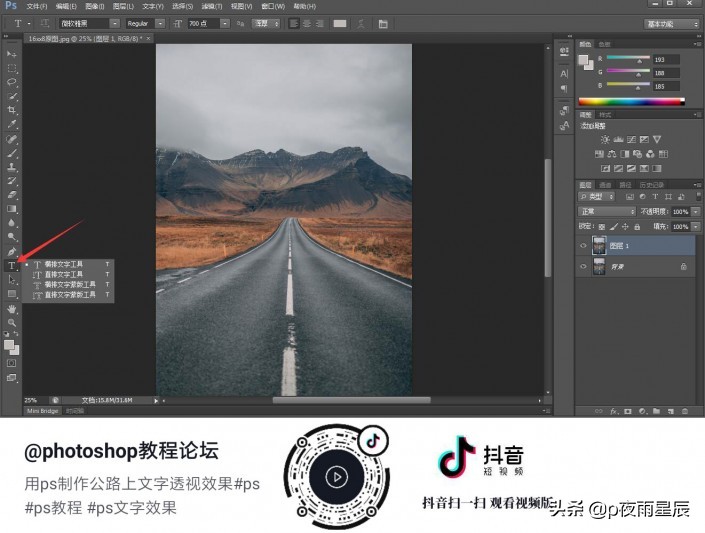Open layer fill dropdown arrow
Viewport: 705px width, 533px height.
(x=696, y=227)
